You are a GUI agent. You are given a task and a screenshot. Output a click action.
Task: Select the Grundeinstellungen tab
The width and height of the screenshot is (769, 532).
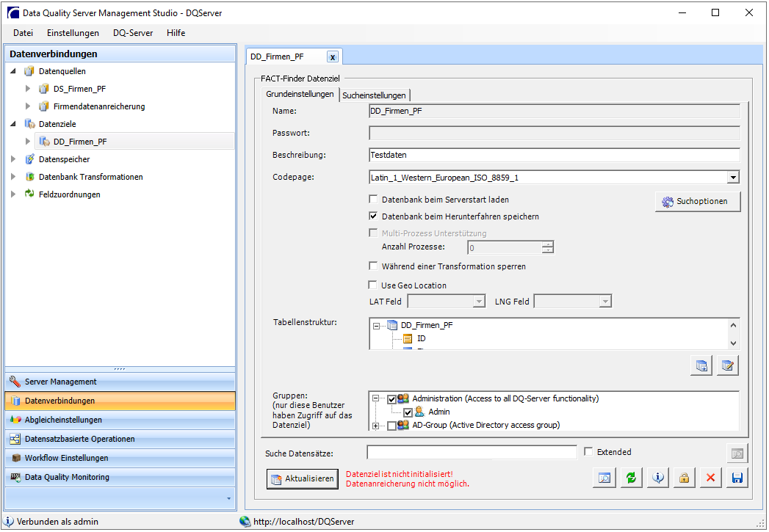tap(300, 94)
